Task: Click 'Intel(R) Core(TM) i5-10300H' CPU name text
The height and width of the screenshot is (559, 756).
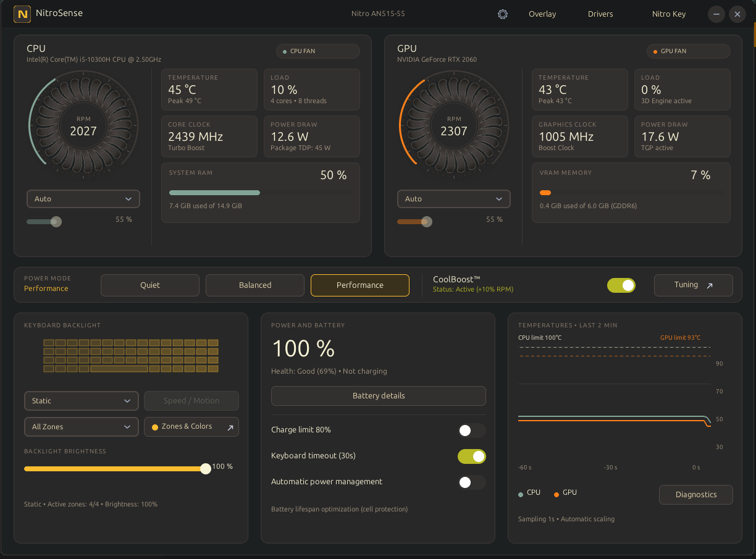Action: pos(94,60)
